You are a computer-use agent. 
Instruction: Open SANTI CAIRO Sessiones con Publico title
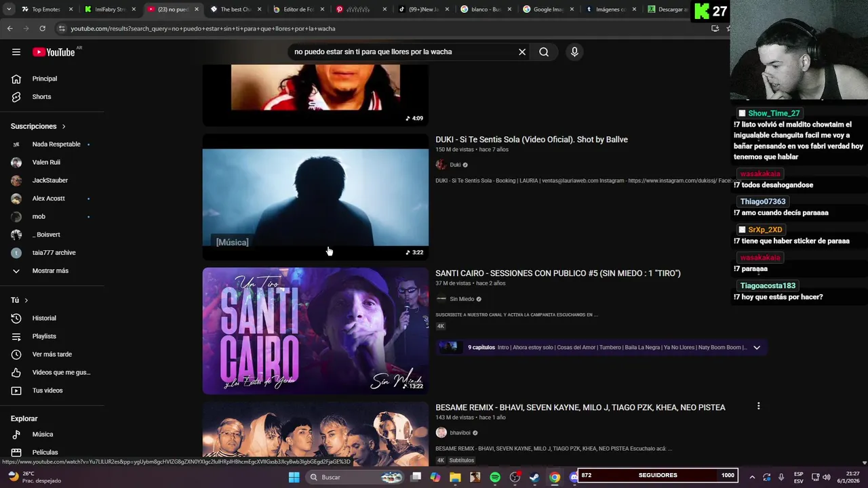558,273
